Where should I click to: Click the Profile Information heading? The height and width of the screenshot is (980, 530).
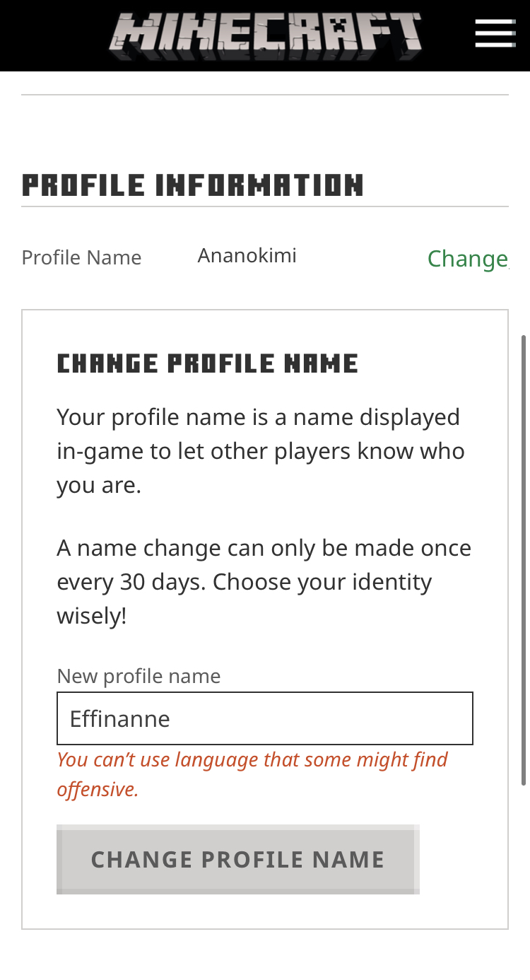point(192,185)
